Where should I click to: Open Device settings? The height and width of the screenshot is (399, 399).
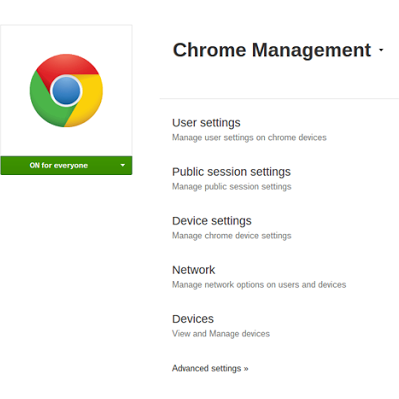point(212,221)
